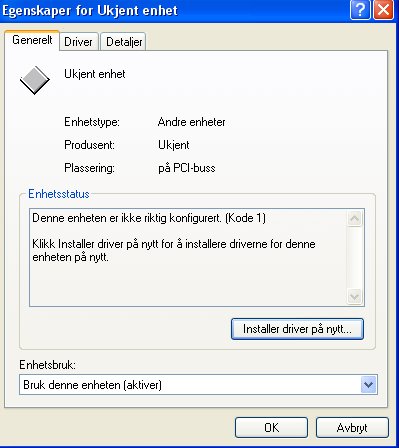Open help with the question mark icon
This screenshot has width=399, height=448.
click(x=360, y=10)
